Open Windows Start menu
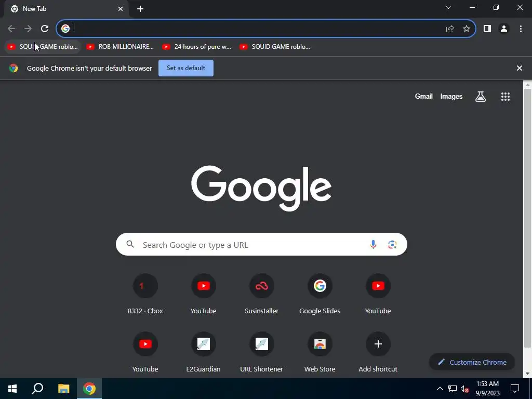 [12, 389]
